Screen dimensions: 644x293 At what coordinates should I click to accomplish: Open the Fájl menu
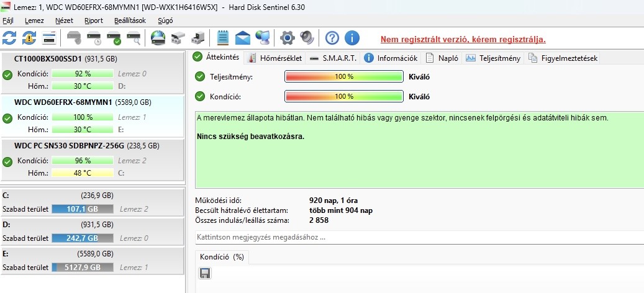pos(8,20)
